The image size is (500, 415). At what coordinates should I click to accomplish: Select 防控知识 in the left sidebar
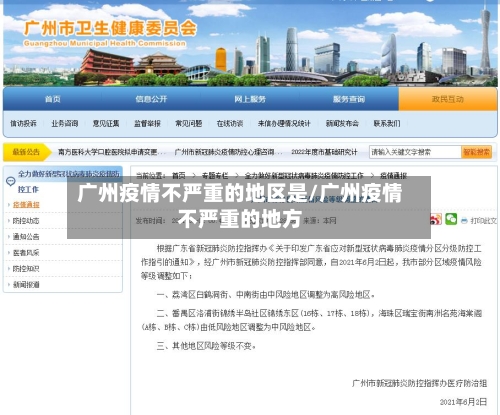(26, 269)
